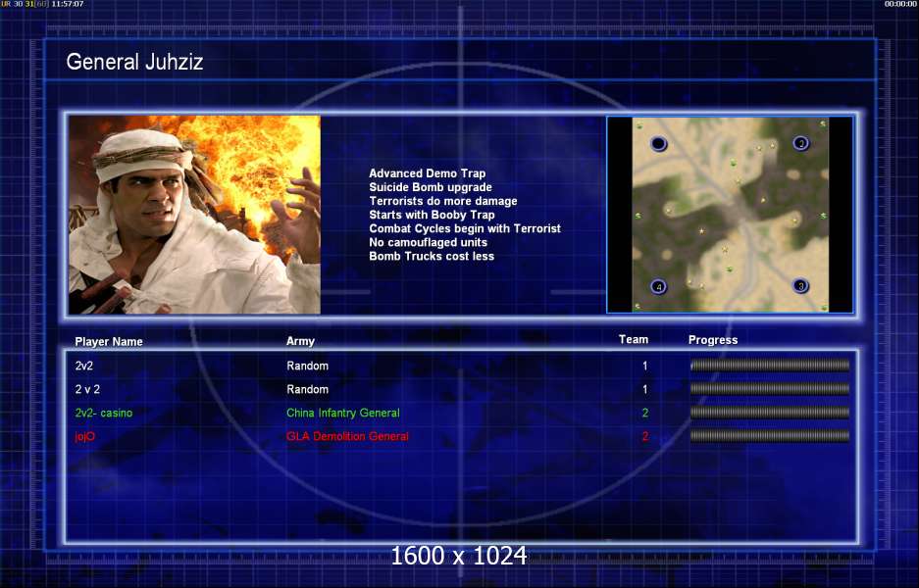Viewport: 919px width, 588px height.
Task: Select player name '2v2' in first row
Action: coord(83,366)
